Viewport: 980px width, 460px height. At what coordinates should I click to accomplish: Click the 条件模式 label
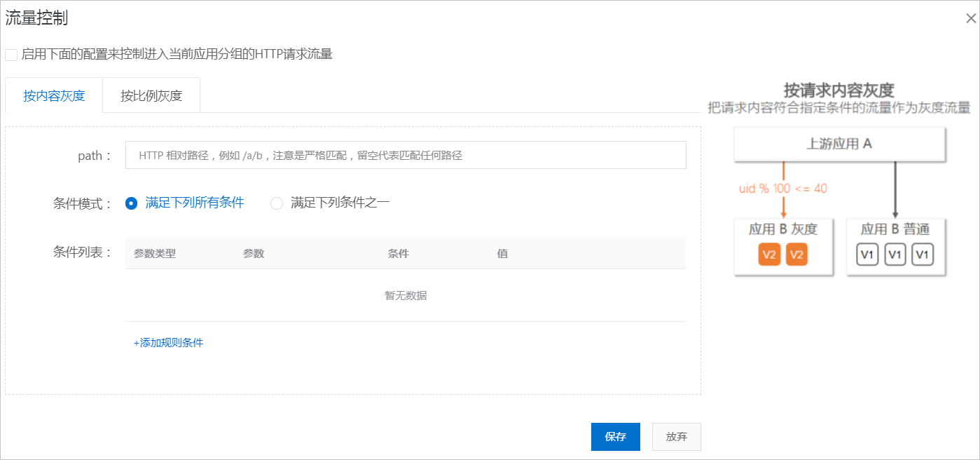click(x=83, y=204)
